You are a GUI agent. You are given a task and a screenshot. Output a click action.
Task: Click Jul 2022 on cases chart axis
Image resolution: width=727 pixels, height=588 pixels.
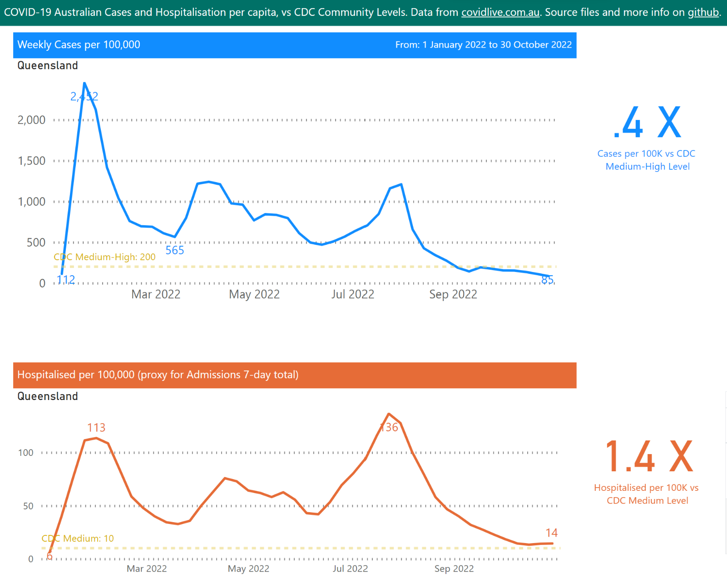coord(353,294)
